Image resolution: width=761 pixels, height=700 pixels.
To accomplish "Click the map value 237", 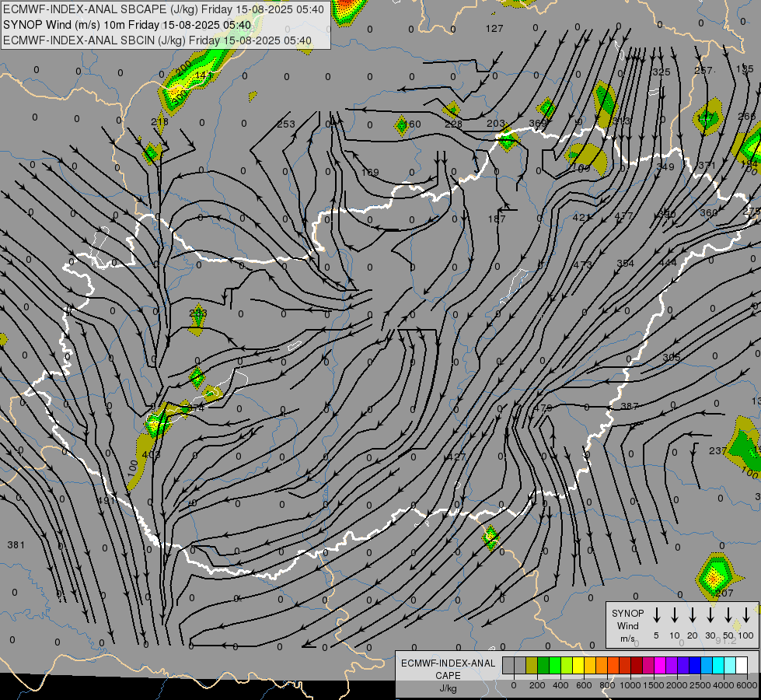I will pyautogui.click(x=717, y=451).
